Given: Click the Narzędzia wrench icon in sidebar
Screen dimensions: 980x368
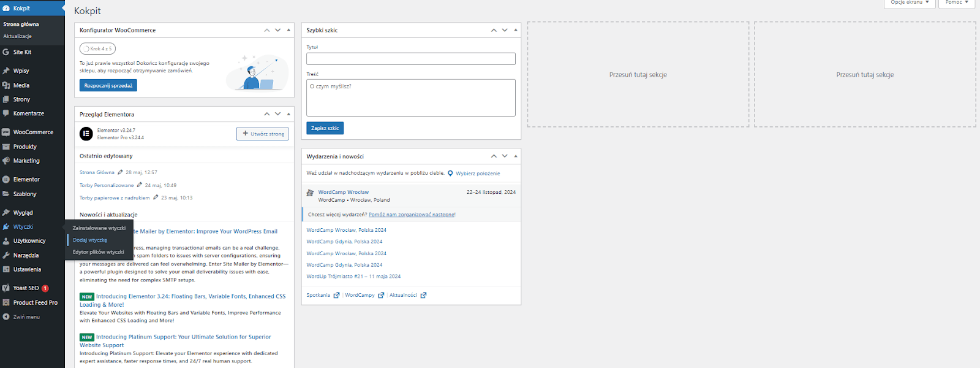Looking at the screenshot, I should (6, 255).
